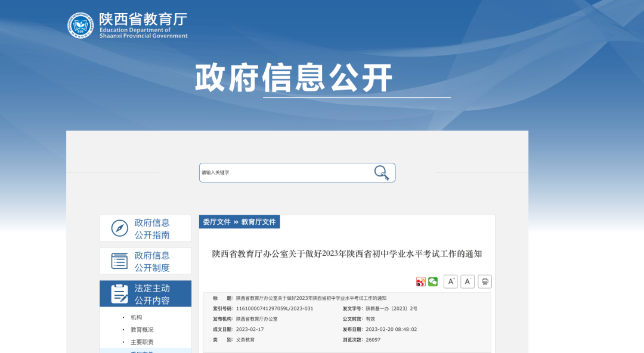644x353 pixels.
Task: Click the Shaanxi Education Department logo
Action: pos(80,26)
